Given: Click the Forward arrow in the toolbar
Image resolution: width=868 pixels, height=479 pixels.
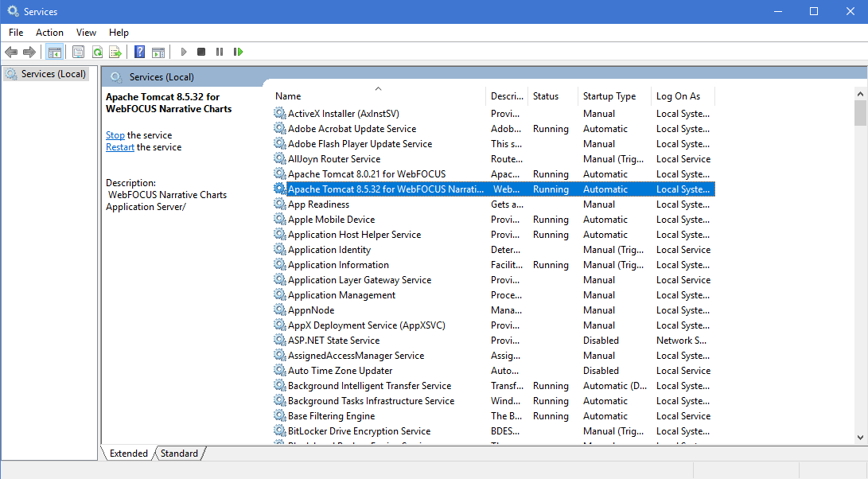Looking at the screenshot, I should (x=29, y=52).
